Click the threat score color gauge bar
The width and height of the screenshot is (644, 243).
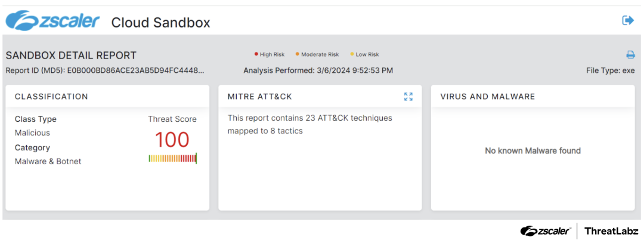pyautogui.click(x=172, y=158)
